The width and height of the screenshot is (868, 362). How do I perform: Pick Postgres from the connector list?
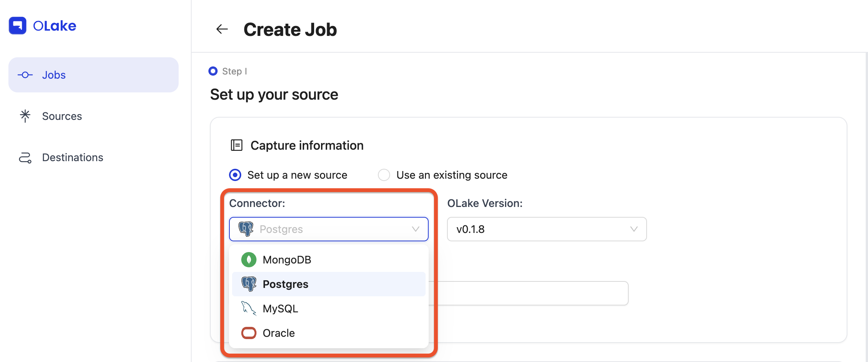click(329, 284)
